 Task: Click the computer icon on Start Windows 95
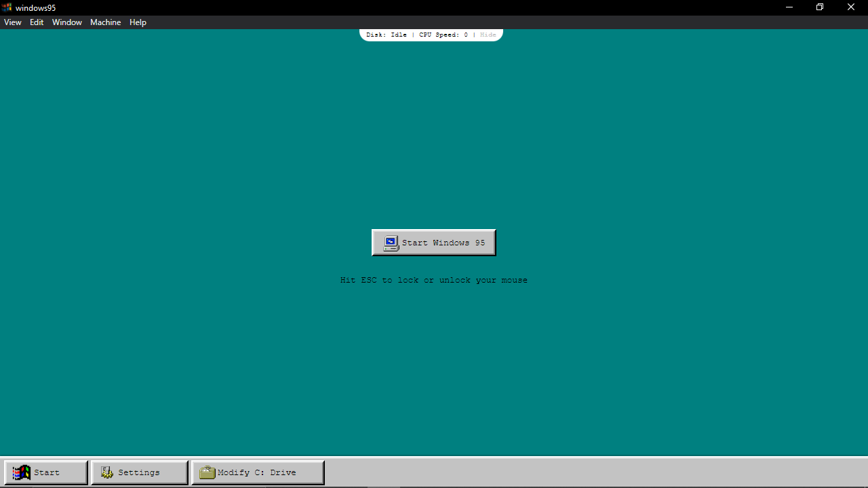click(391, 243)
